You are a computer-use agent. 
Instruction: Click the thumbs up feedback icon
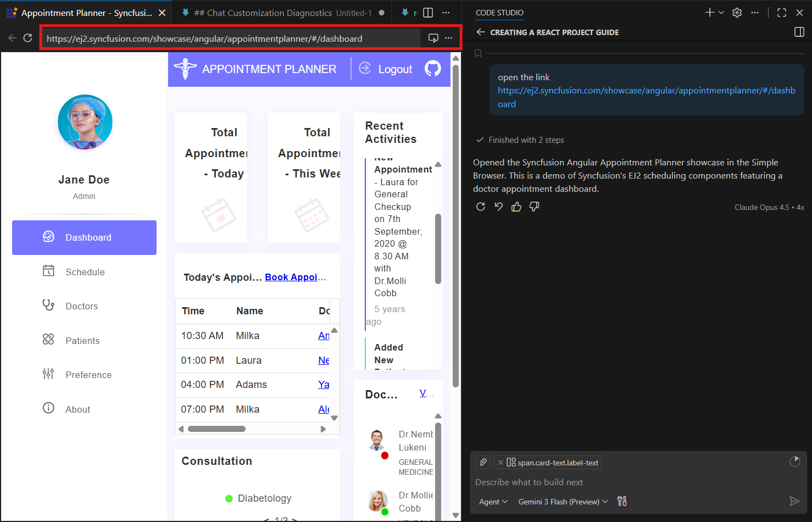(516, 207)
